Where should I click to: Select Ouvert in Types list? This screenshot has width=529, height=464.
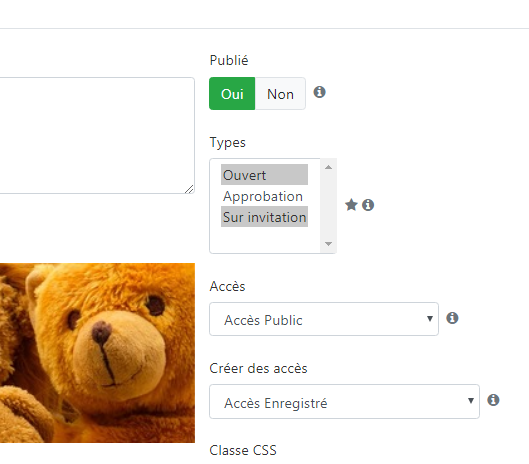point(264,175)
